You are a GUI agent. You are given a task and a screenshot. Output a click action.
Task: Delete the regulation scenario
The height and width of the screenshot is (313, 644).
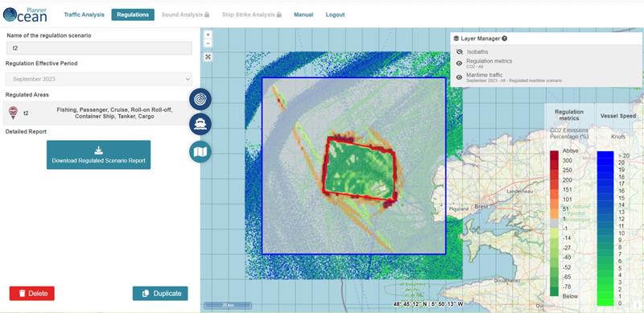click(32, 293)
